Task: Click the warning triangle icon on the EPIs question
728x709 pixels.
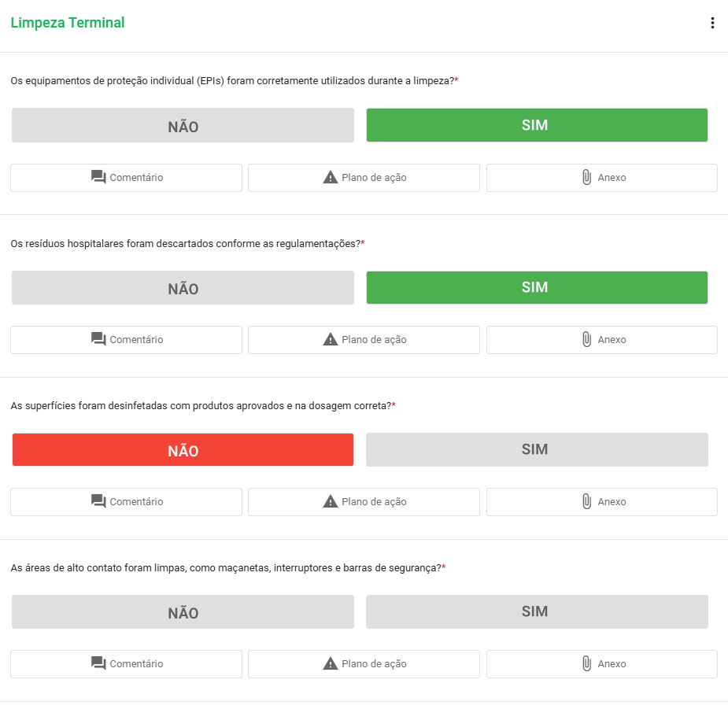Action: pyautogui.click(x=330, y=177)
